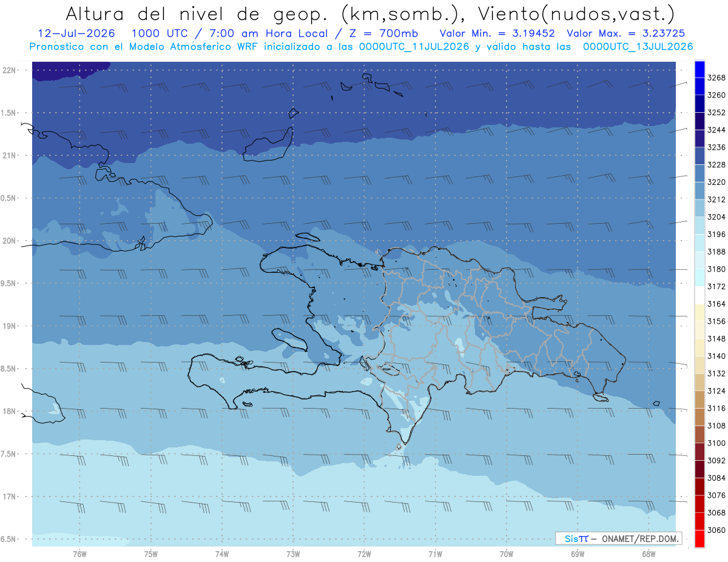Click the legend value "3092"
Viewport: 728px width, 562px height.
[x=716, y=461]
